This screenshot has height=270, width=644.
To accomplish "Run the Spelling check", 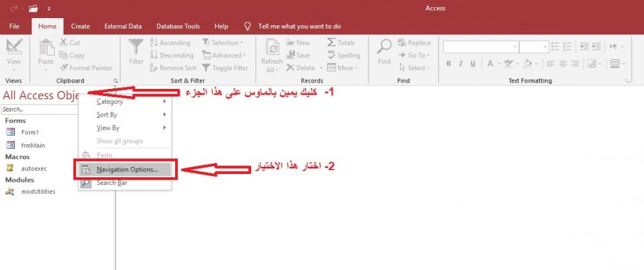I will [x=344, y=55].
